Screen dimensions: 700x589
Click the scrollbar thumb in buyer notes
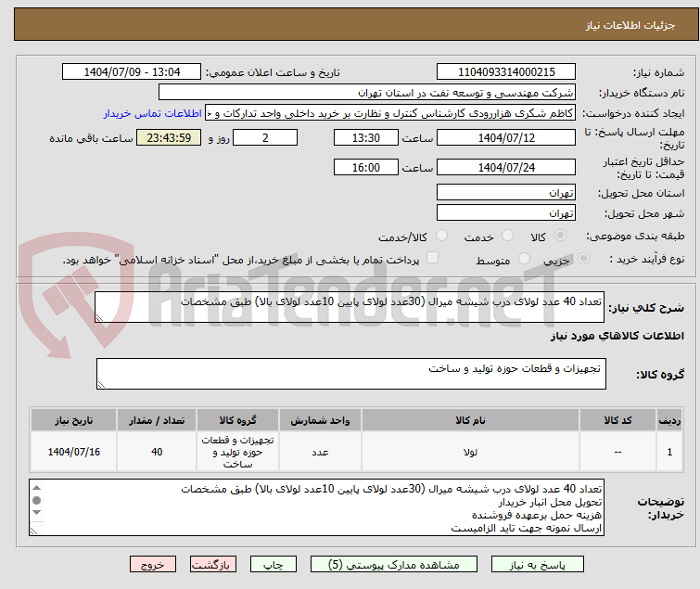(x=36, y=500)
